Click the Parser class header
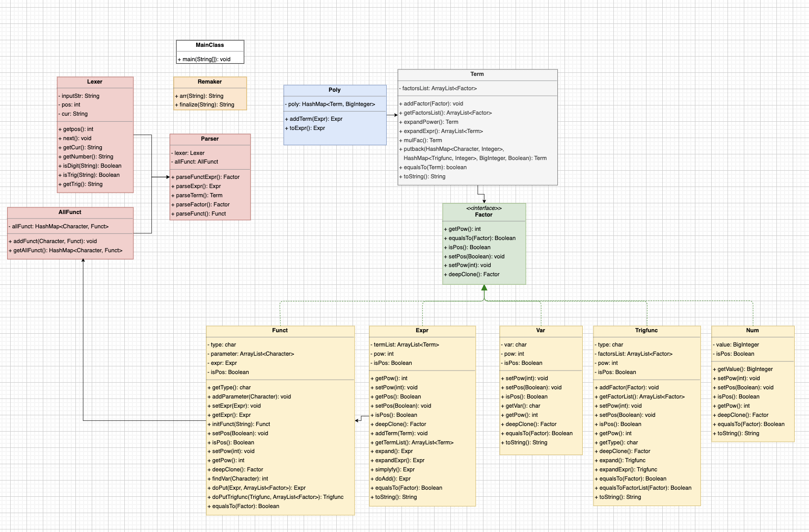The height and width of the screenshot is (532, 809). pos(210,139)
